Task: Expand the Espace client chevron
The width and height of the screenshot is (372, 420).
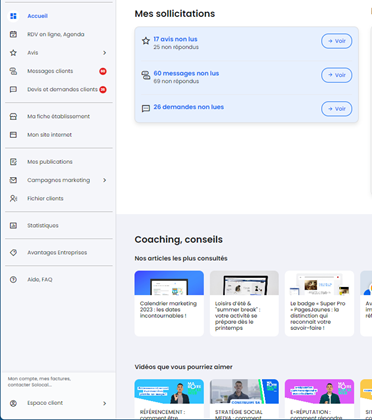Action: 104,403
